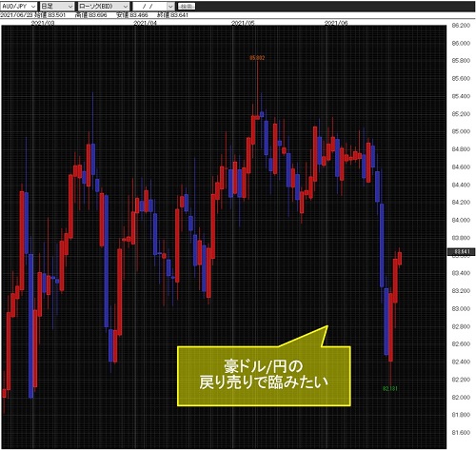Click the search button beside the date field
This screenshot has width=476, height=450.
(187, 6)
